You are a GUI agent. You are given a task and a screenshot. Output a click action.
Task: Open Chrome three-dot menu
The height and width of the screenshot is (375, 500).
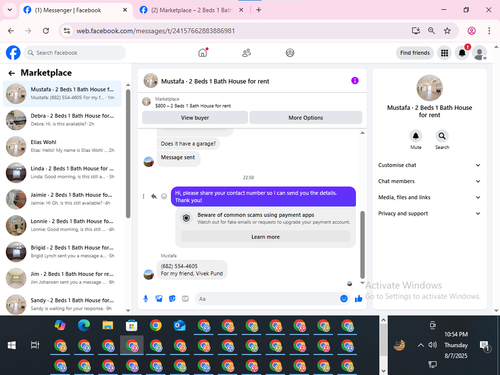pos(489,31)
